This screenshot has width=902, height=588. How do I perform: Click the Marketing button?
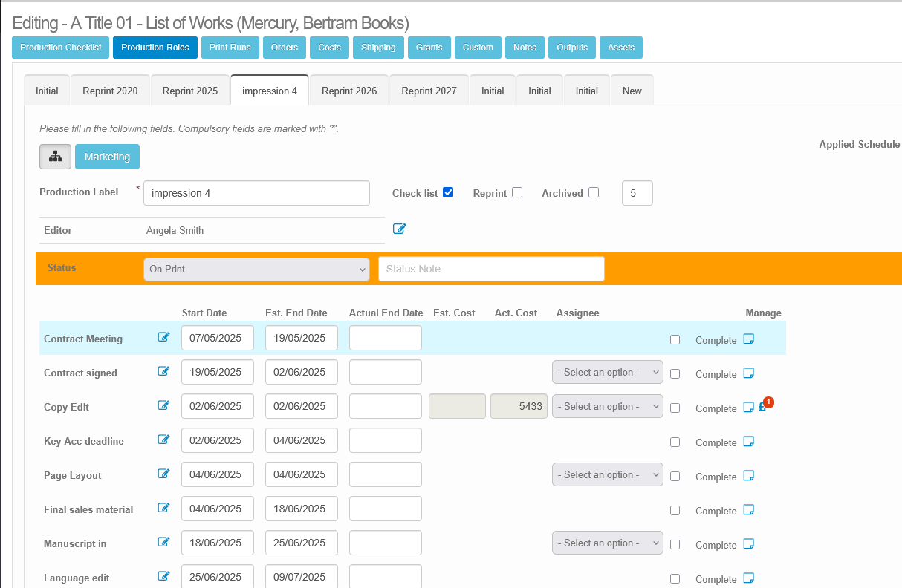(107, 157)
